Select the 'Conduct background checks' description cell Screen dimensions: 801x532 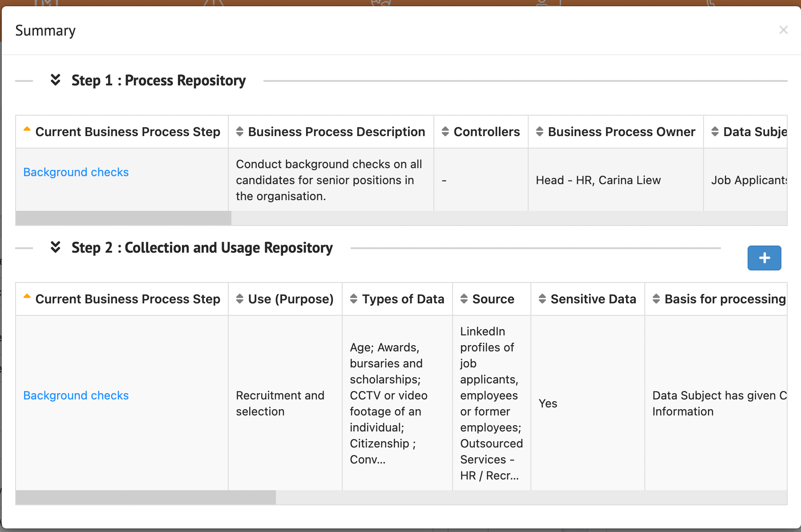coord(331,180)
